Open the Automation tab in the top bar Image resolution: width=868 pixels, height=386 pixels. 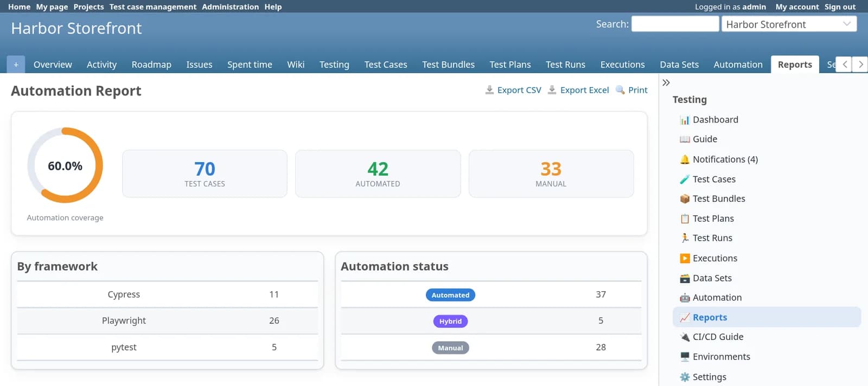coord(738,65)
